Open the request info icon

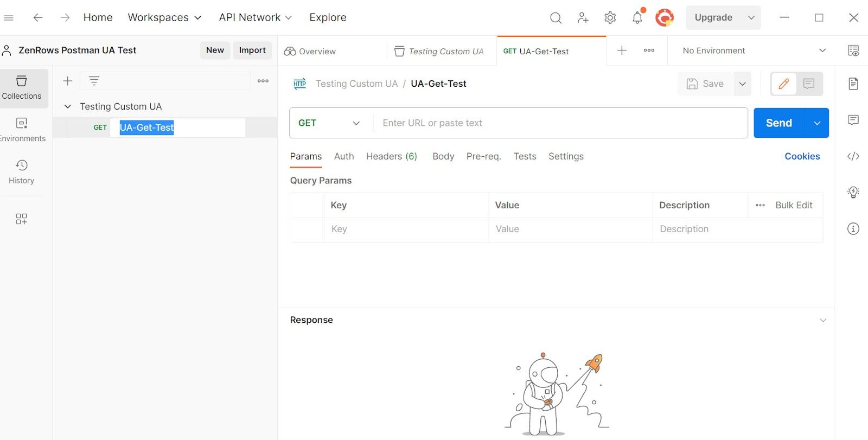[x=853, y=229]
